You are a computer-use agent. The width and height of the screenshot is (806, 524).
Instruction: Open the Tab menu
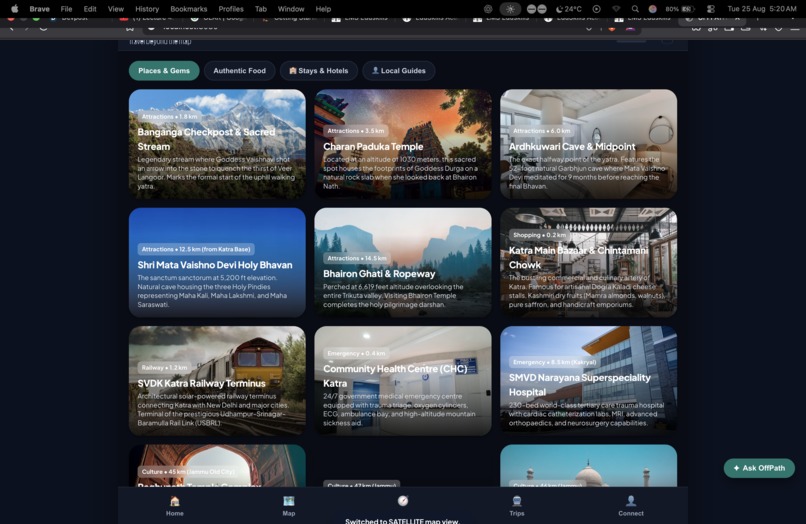point(261,9)
